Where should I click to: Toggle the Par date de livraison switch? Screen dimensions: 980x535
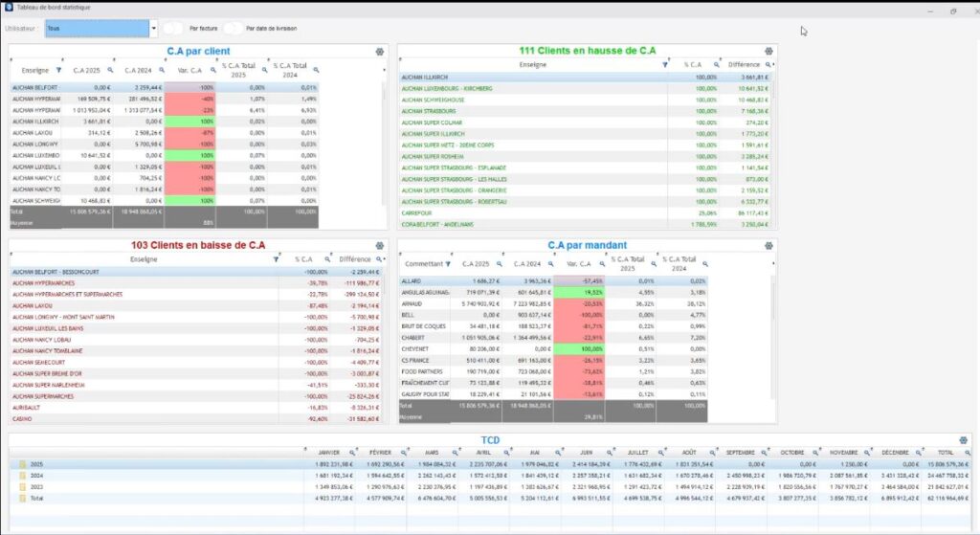coord(233,28)
